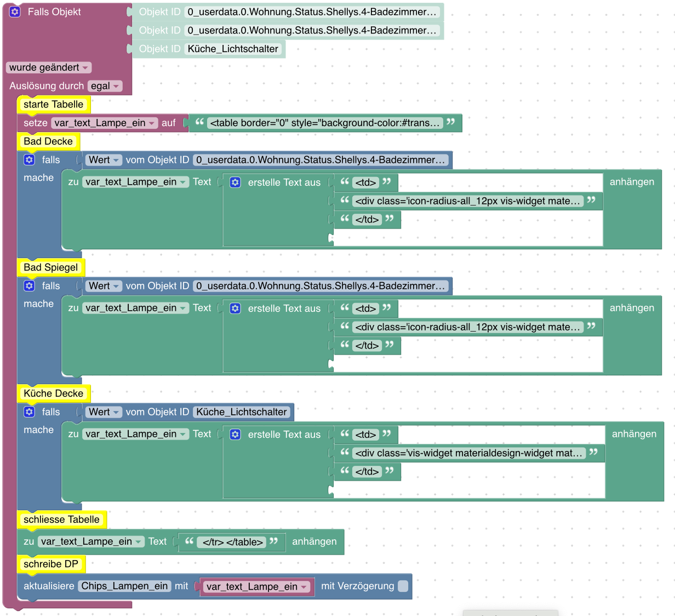Click 'anhängen' label of Bad Decke block

tap(632, 182)
